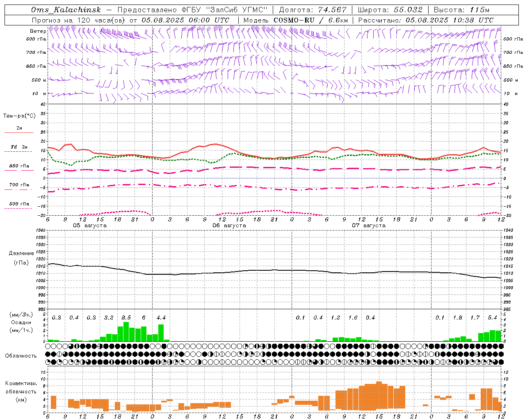Click the "Конвективн." convective cloud label
Screen dimensions: 525x420
(21, 383)
